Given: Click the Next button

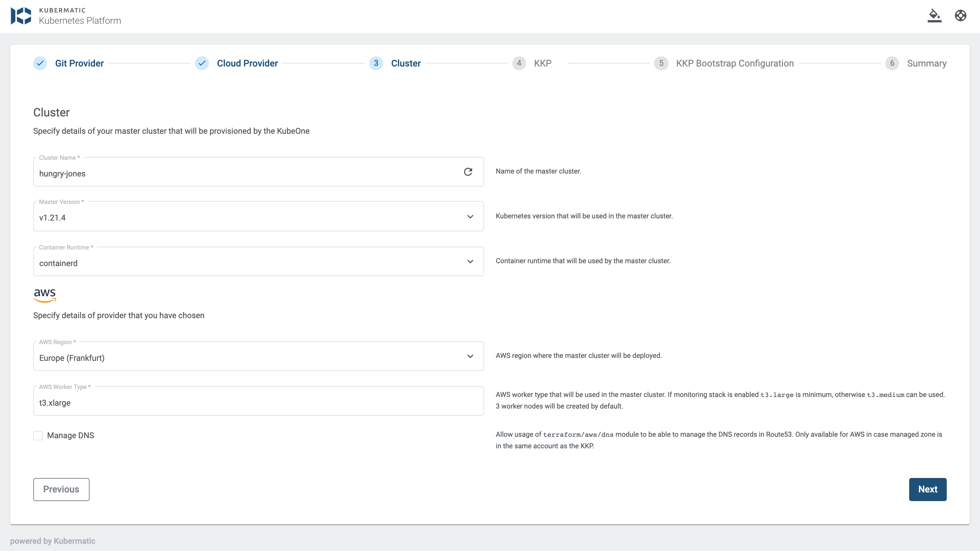Looking at the screenshot, I should tap(928, 489).
